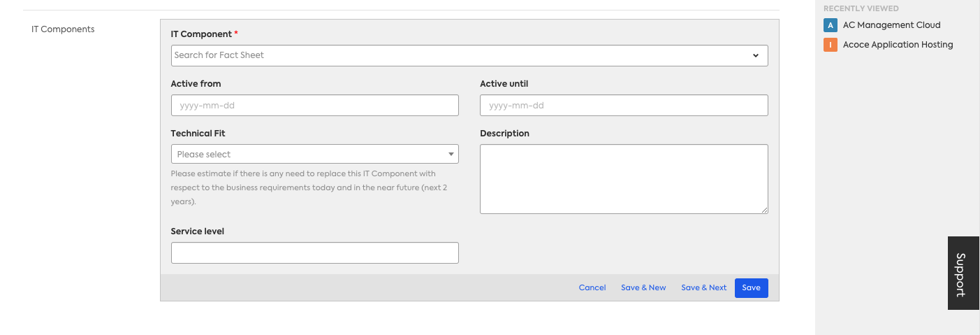Expand the IT Component search dropdown chevron

click(756, 55)
